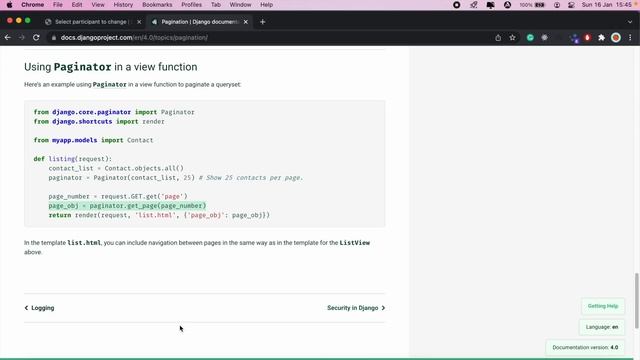Go back using browser back arrow
The image size is (640, 360).
(x=8, y=38)
